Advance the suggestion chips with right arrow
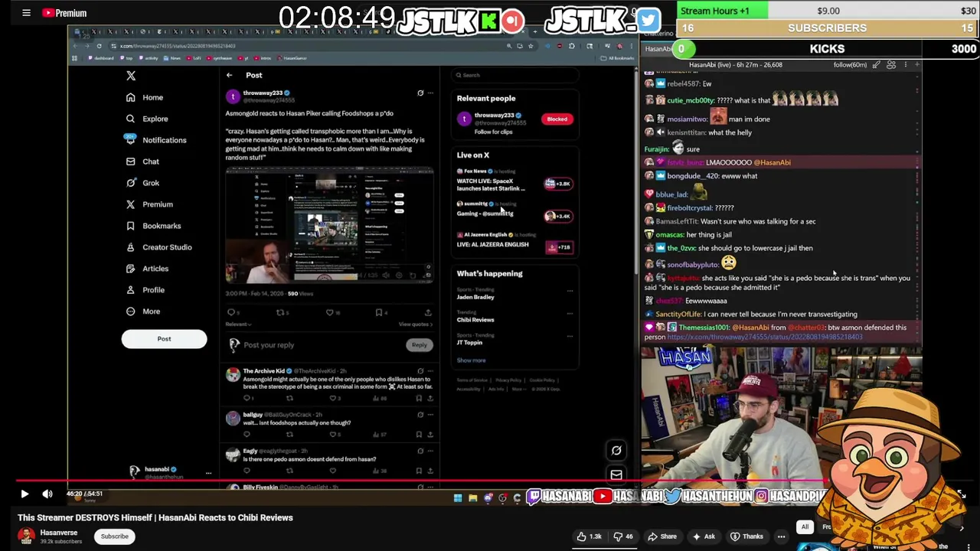Screen dimensions: 980x551 point(962,527)
